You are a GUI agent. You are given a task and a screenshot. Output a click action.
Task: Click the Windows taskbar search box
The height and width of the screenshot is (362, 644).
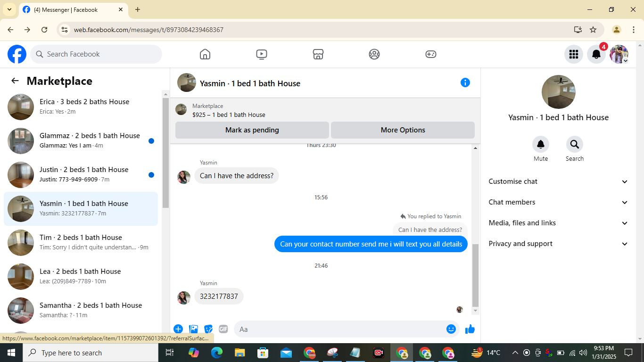91,353
